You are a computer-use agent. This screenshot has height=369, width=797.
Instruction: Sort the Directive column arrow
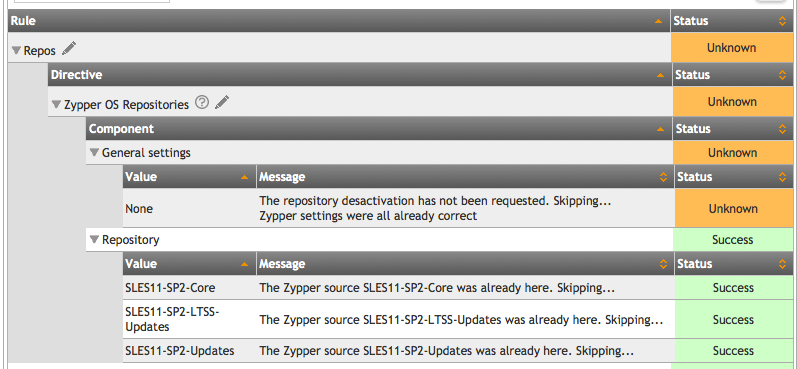(660, 75)
